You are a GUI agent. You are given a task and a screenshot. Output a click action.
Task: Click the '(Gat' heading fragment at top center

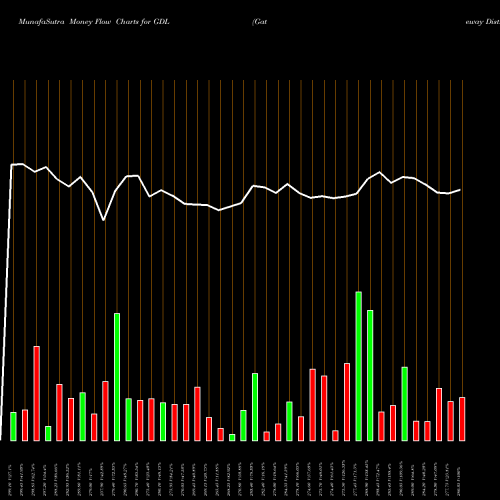point(260,22)
